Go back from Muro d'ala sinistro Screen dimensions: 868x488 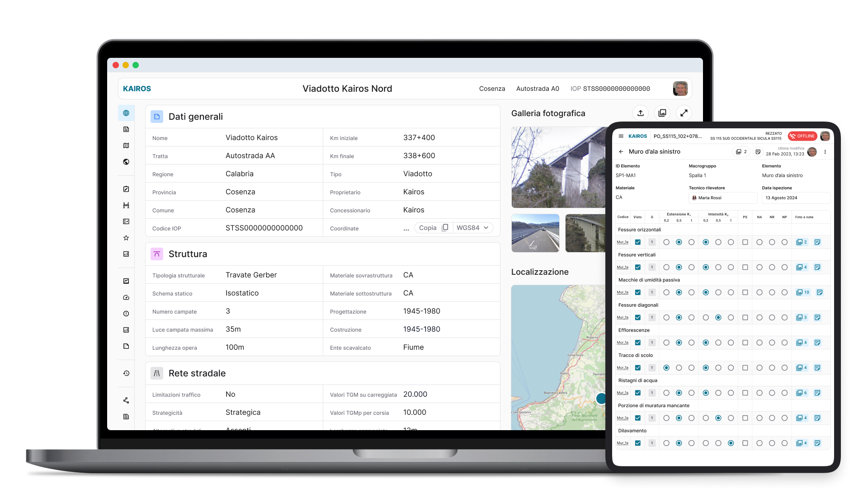pos(621,152)
